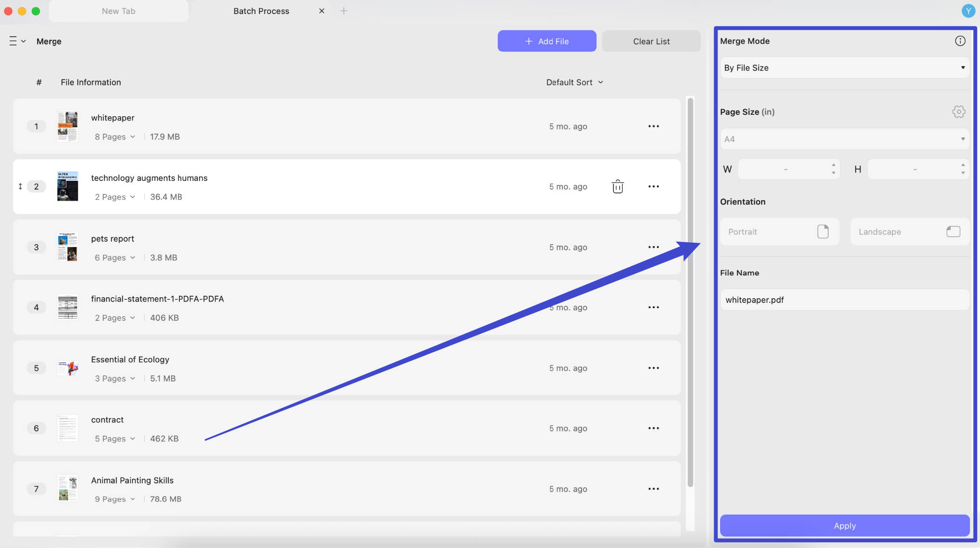The height and width of the screenshot is (548, 980).
Task: Expand the 3 Pages selector for Essential of Ecology
Action: pyautogui.click(x=115, y=379)
